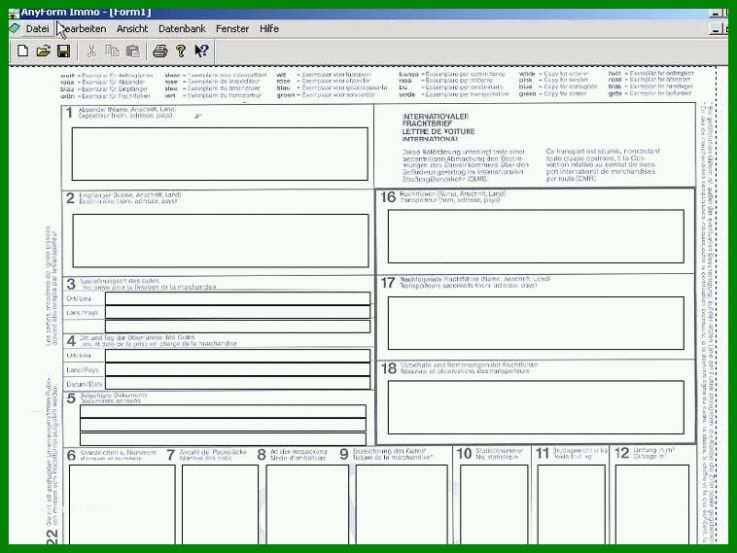Open the Hilfe menu
737x553 pixels.
pos(269,29)
